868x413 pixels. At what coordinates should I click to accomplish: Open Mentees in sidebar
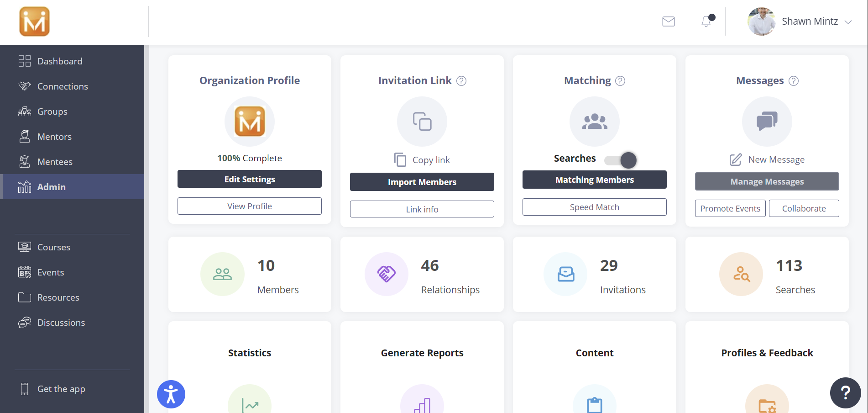[72, 162]
